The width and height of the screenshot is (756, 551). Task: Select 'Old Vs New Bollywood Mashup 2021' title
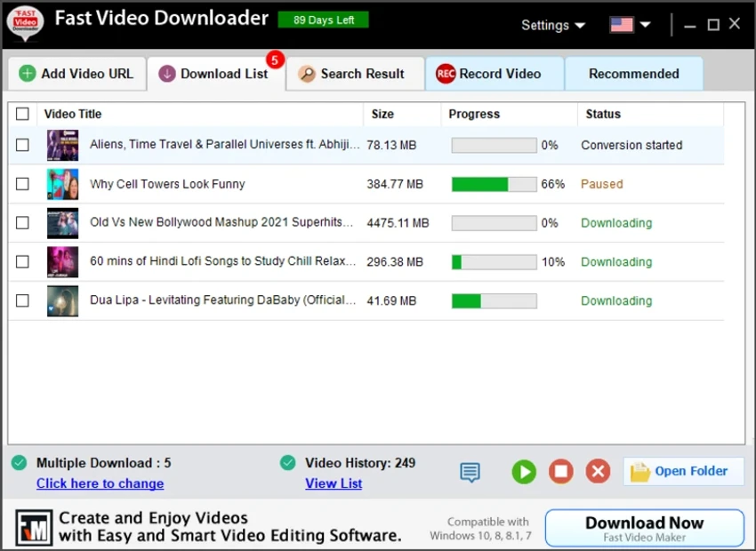point(221,222)
